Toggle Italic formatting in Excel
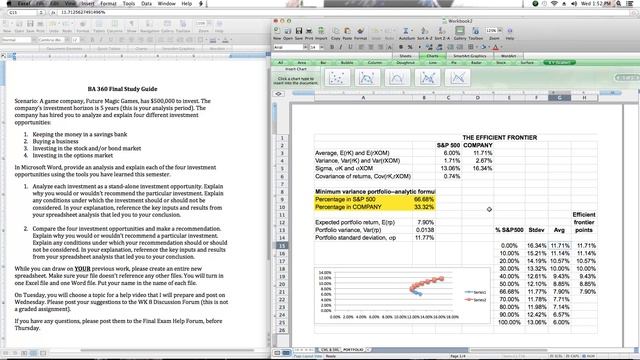 [341, 47]
